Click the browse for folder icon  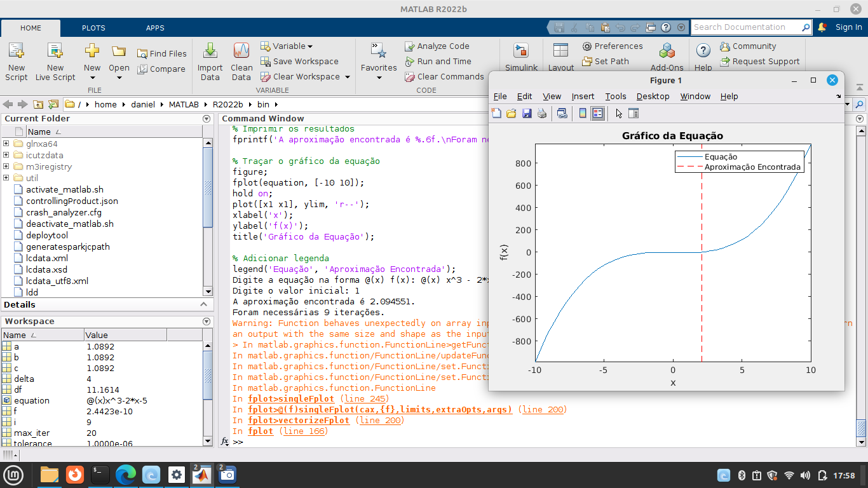[53, 104]
